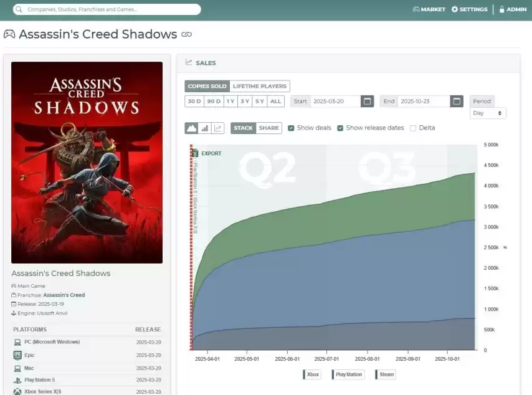The image size is (532, 395).
Task: Click the PC (Microsoft Windows) platform icon
Action: click(17, 342)
